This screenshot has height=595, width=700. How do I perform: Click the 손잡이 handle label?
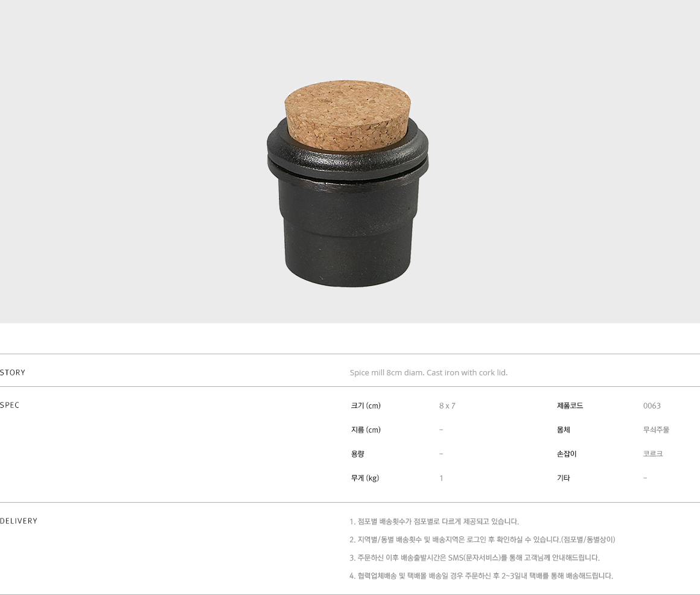(x=567, y=454)
